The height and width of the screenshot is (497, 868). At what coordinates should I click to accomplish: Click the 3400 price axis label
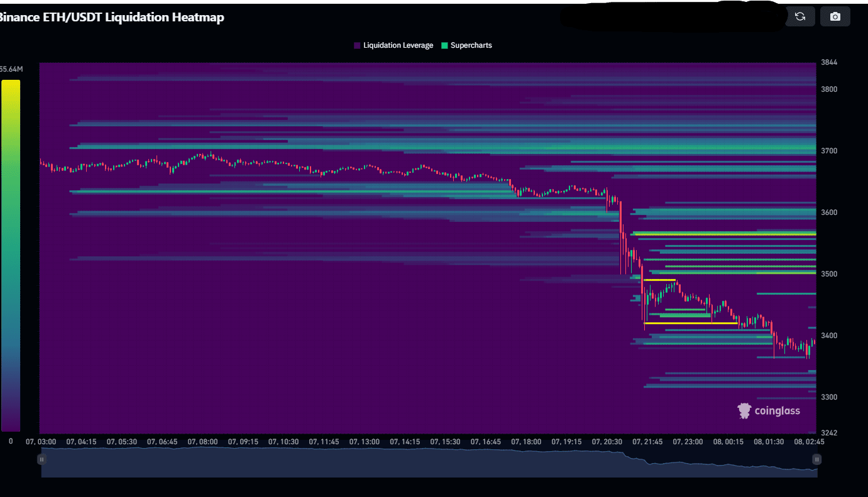pyautogui.click(x=828, y=336)
